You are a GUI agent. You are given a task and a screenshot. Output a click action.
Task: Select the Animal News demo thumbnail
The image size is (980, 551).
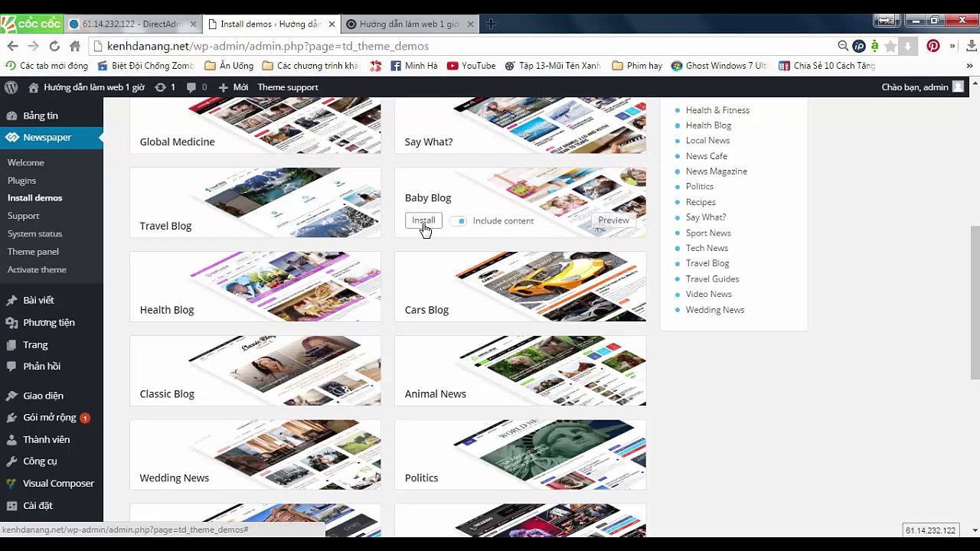click(521, 370)
